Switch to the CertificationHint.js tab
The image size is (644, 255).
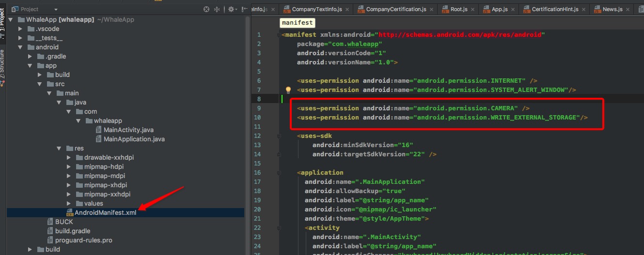(554, 10)
